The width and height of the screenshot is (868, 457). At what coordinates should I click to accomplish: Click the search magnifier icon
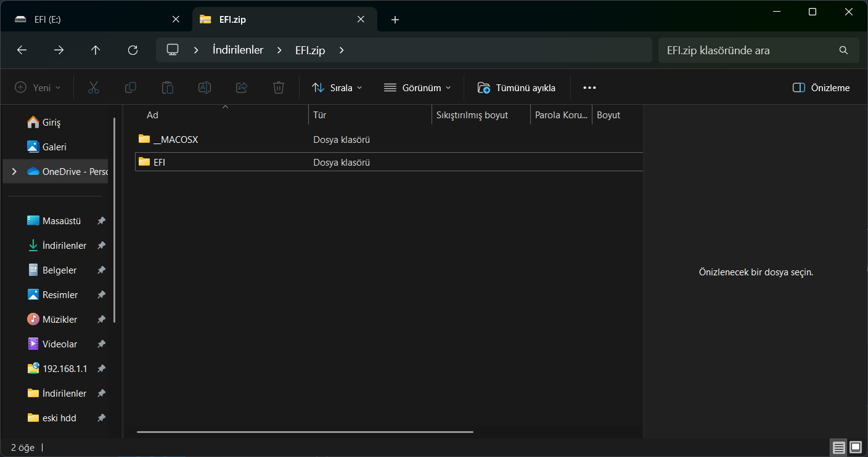tap(843, 51)
